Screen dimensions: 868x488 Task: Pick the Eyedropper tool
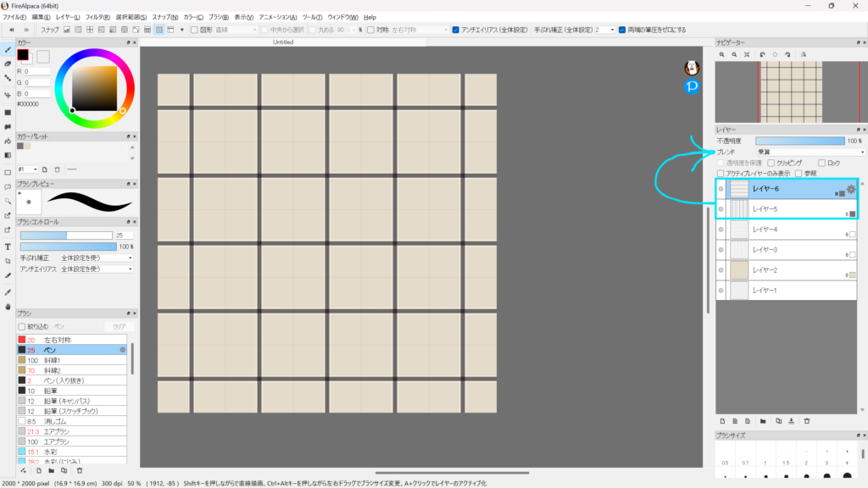pyautogui.click(x=8, y=291)
